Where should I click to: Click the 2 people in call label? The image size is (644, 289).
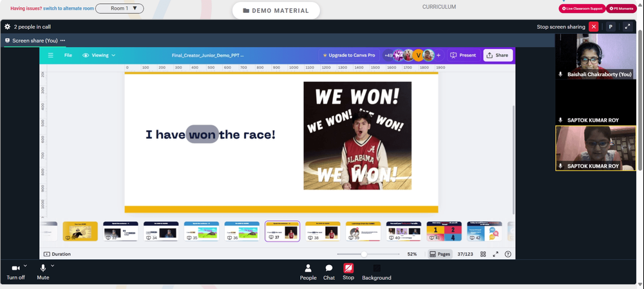pos(32,26)
